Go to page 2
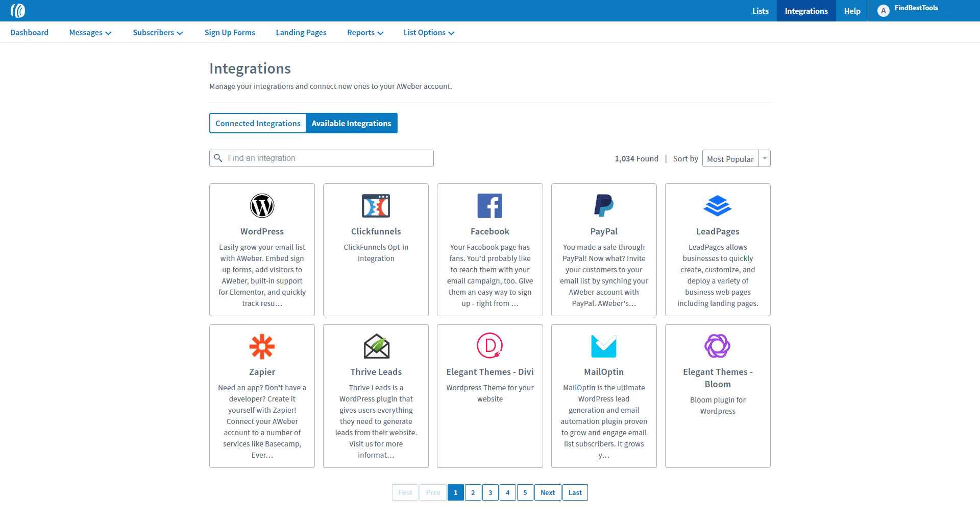The image size is (980, 520). [x=473, y=492]
